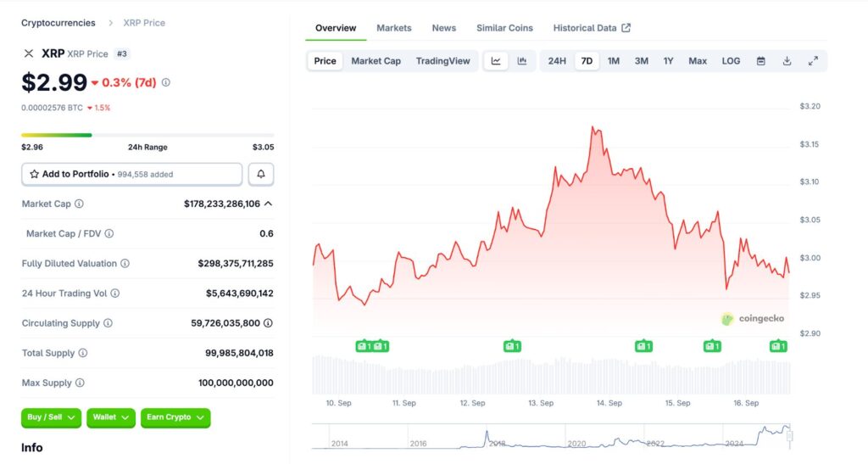
Task: Open the Markets tab
Action: [394, 28]
